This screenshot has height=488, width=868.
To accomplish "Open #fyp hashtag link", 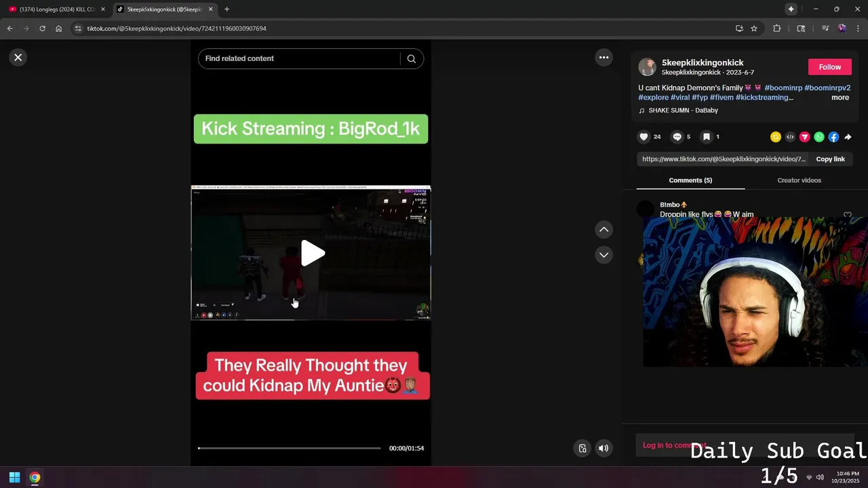I will (700, 98).
